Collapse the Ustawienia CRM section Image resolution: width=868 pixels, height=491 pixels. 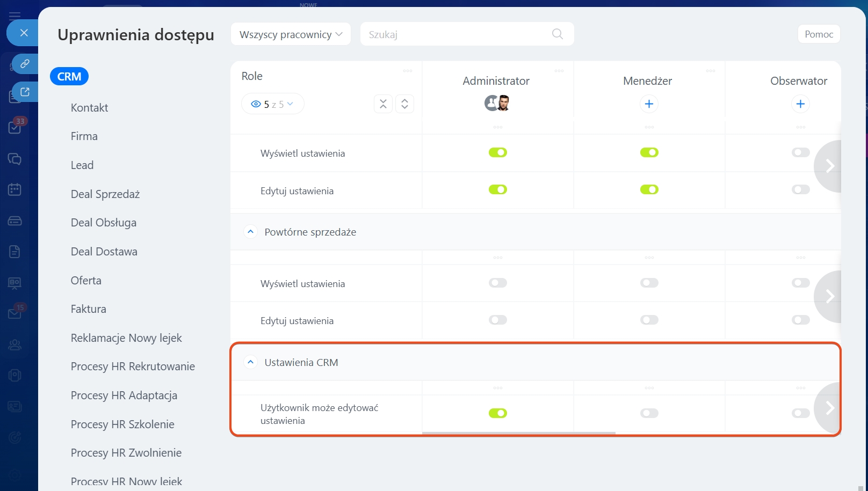coord(250,362)
